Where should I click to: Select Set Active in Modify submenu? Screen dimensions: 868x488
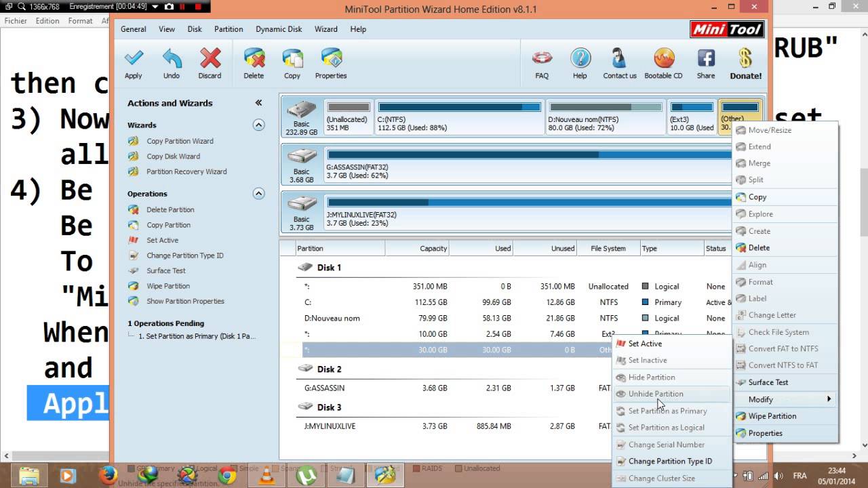[671, 344]
